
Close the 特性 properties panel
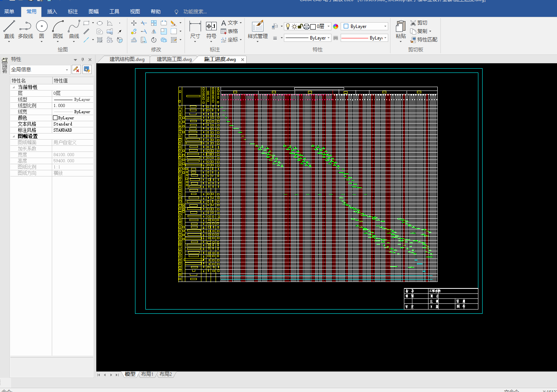90,59
